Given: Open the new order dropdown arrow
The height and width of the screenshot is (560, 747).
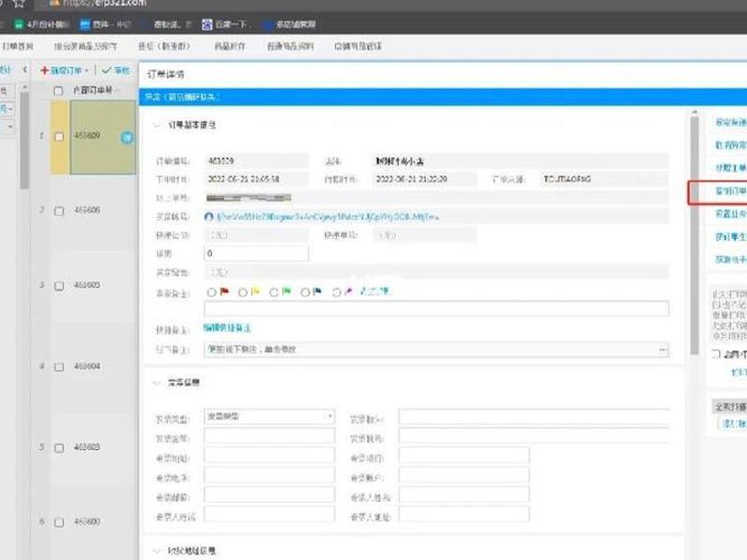Looking at the screenshot, I should pyautogui.click(x=87, y=71).
